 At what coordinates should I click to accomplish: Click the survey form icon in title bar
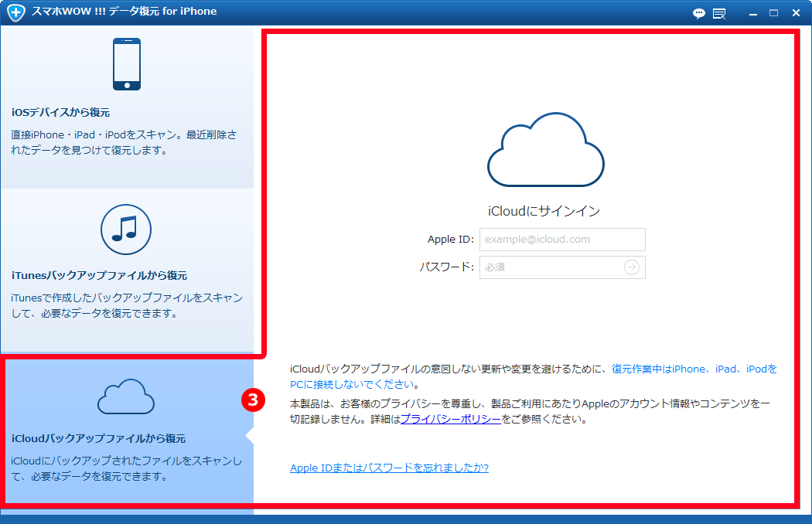coord(719,13)
